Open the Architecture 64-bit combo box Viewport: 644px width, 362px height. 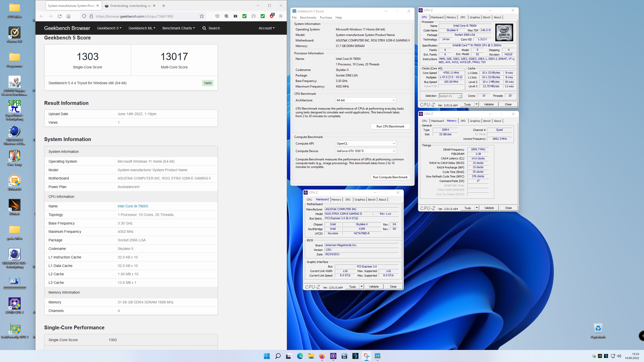tap(366, 100)
